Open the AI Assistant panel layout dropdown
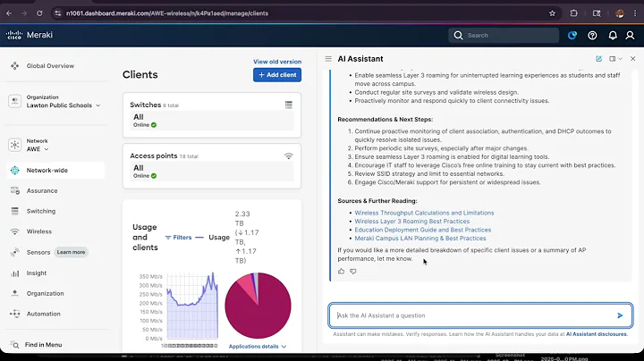 (x=615, y=59)
